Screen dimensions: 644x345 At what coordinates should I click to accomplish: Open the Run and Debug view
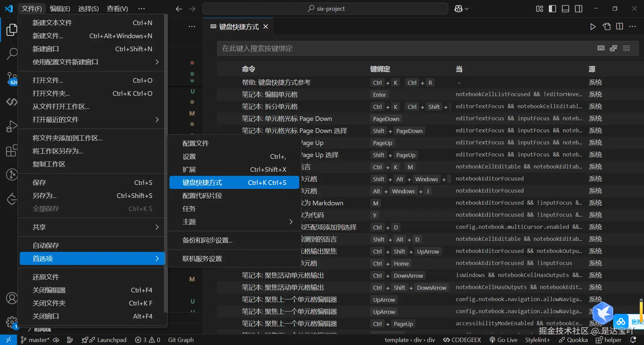click(12, 126)
